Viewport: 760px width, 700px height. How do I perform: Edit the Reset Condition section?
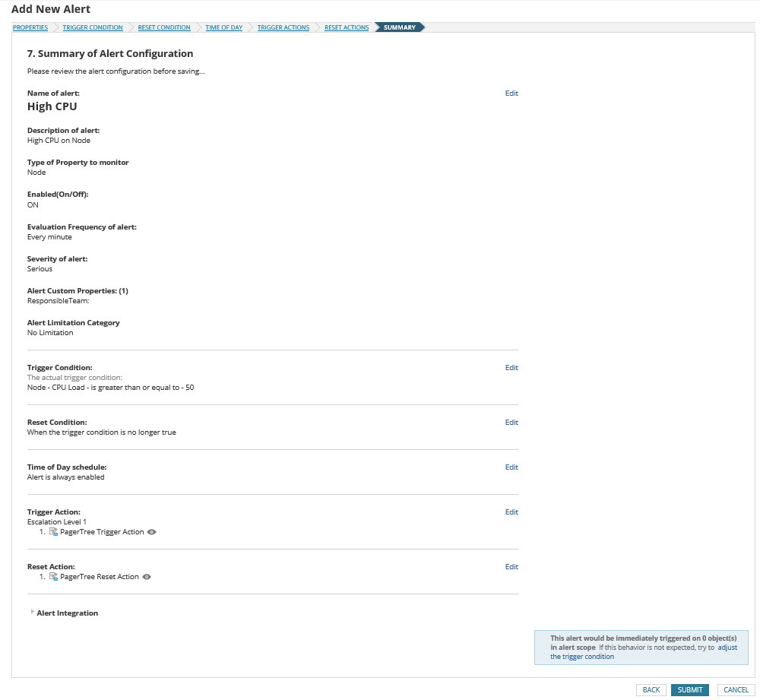pos(511,423)
